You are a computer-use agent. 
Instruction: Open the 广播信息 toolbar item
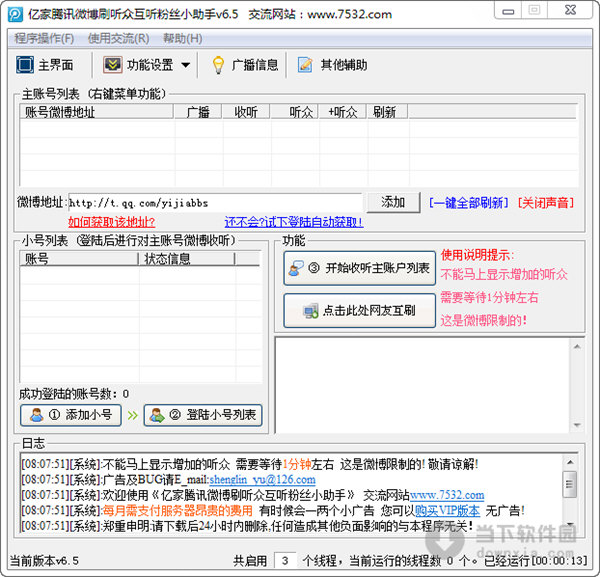[x=245, y=65]
